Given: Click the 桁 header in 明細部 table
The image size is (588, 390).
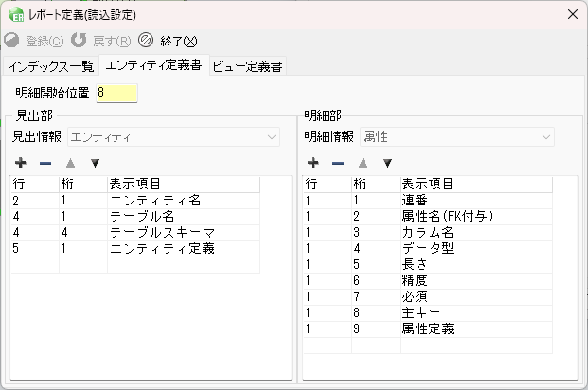Looking at the screenshot, I should point(376,185).
